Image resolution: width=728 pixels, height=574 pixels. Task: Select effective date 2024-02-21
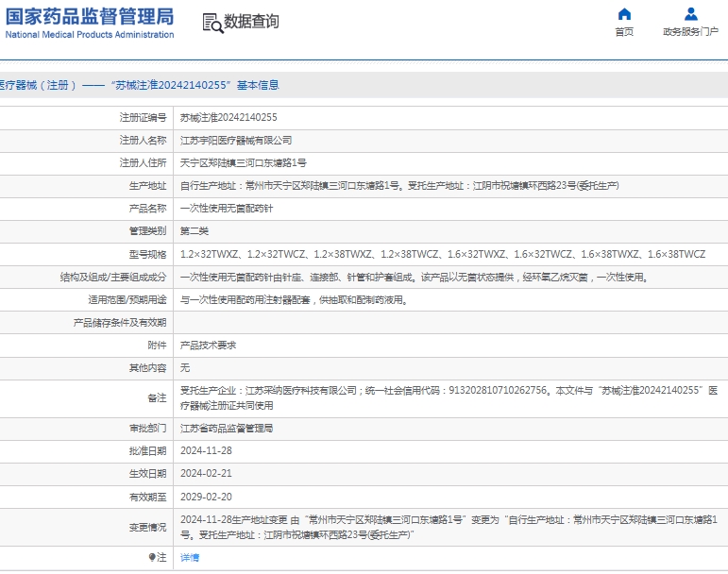[206, 473]
